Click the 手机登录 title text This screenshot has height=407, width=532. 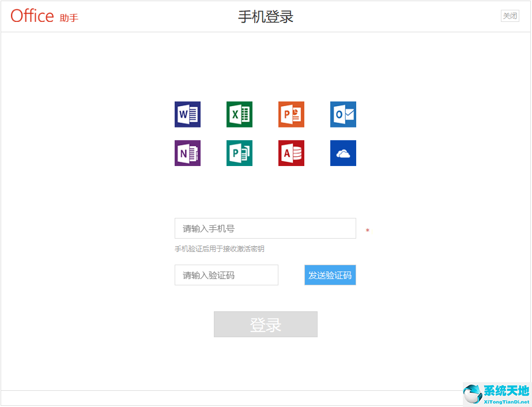tap(266, 17)
